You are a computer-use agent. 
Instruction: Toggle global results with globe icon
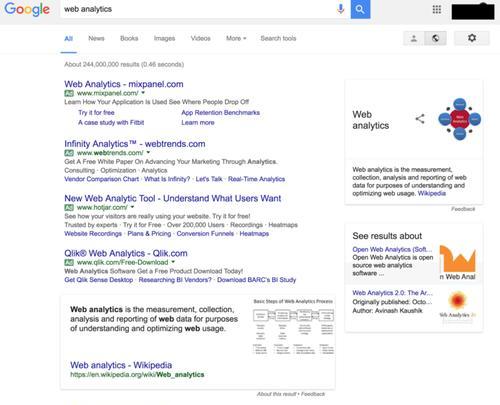coord(435,38)
